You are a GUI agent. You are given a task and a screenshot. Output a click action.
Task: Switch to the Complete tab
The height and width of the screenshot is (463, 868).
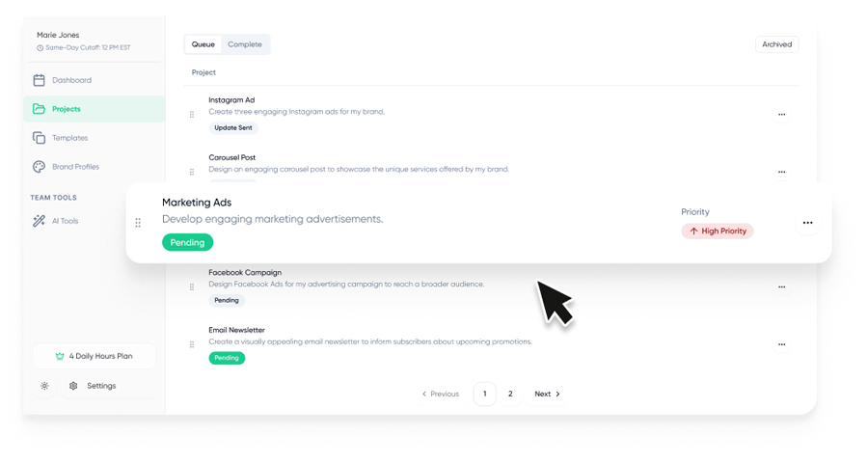tap(245, 44)
